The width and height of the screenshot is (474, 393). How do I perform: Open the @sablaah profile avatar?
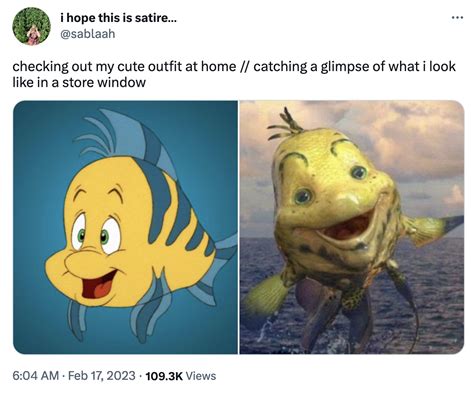pyautogui.click(x=31, y=26)
